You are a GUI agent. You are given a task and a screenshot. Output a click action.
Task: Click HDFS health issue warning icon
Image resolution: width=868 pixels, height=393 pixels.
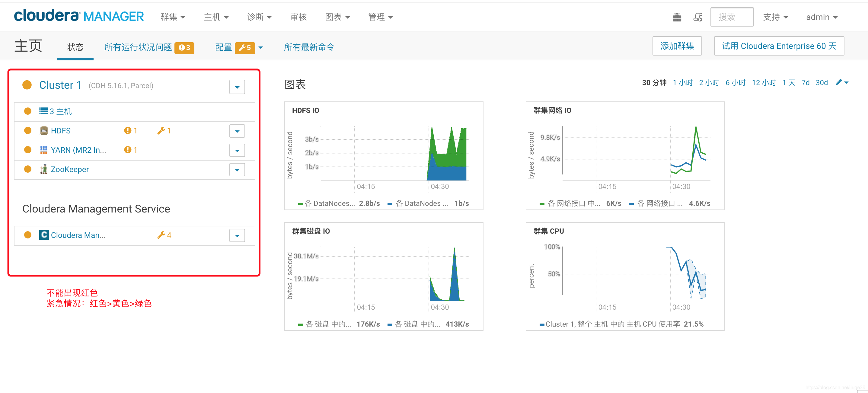tap(127, 130)
